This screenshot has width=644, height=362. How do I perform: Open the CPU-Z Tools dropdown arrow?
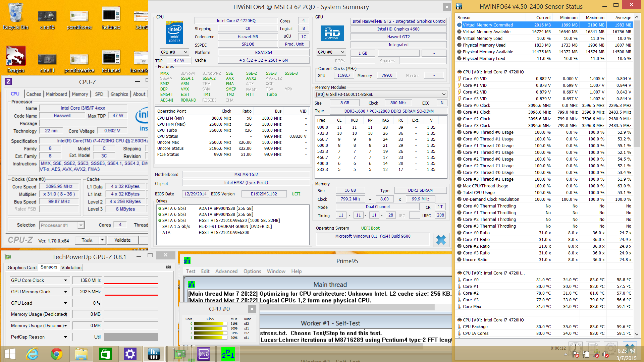102,240
